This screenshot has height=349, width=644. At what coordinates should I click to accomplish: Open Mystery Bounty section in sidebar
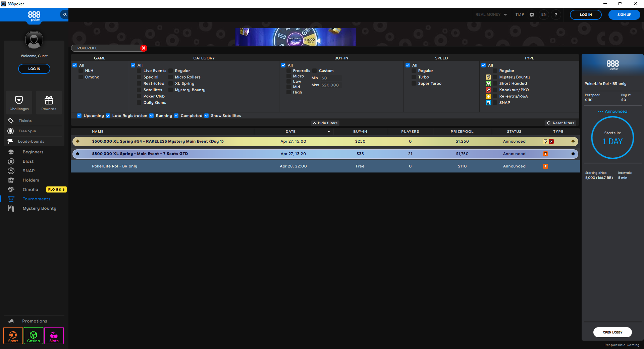click(x=39, y=208)
